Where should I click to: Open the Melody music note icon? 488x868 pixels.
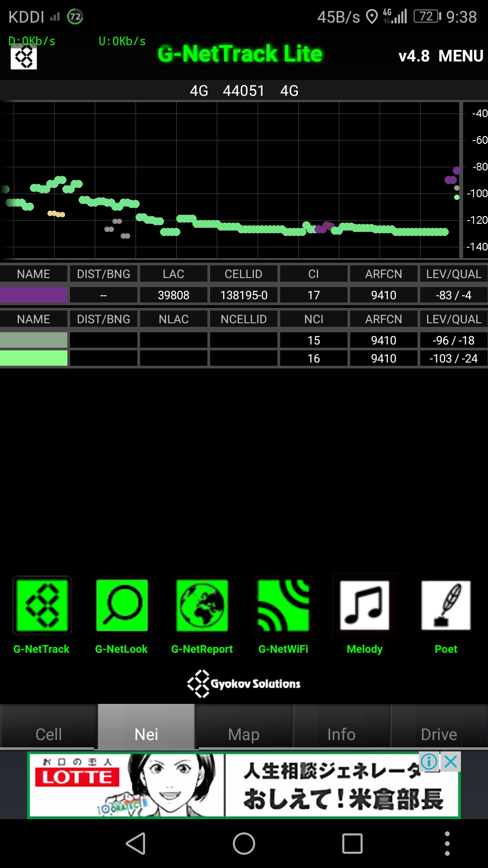(365, 605)
